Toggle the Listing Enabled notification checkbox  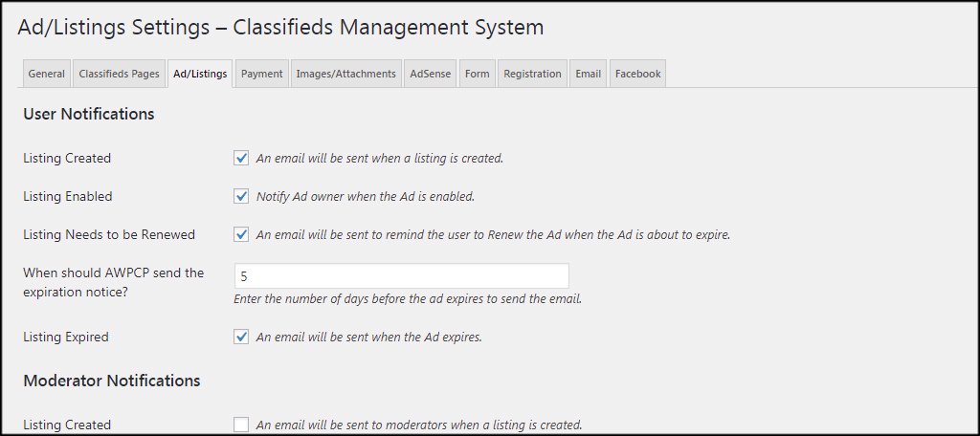(241, 196)
